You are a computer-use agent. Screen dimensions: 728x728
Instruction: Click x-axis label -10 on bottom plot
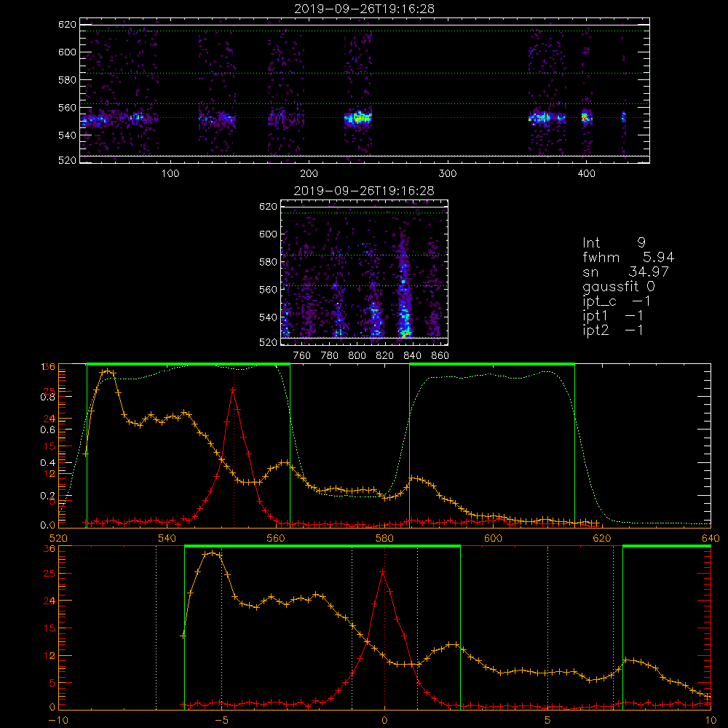click(x=58, y=721)
